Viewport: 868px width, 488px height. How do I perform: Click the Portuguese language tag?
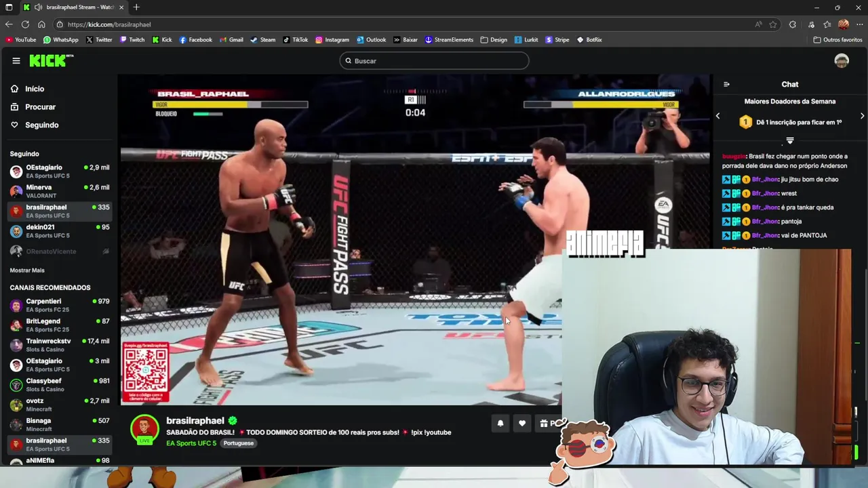click(x=239, y=443)
